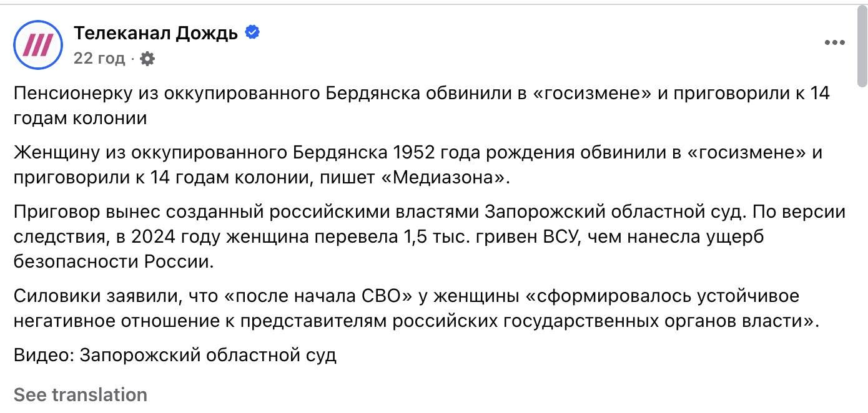Open the post audience gear icon
The image size is (868, 413).
147,59
